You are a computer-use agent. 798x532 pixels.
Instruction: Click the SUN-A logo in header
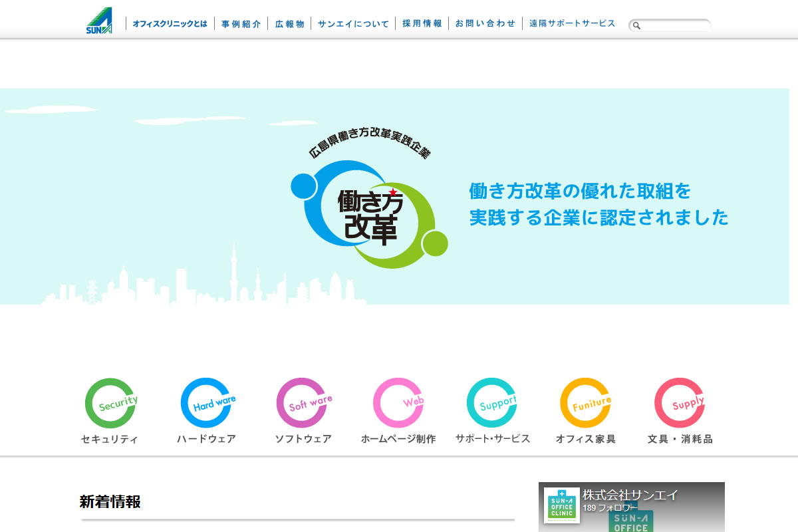pos(99,21)
